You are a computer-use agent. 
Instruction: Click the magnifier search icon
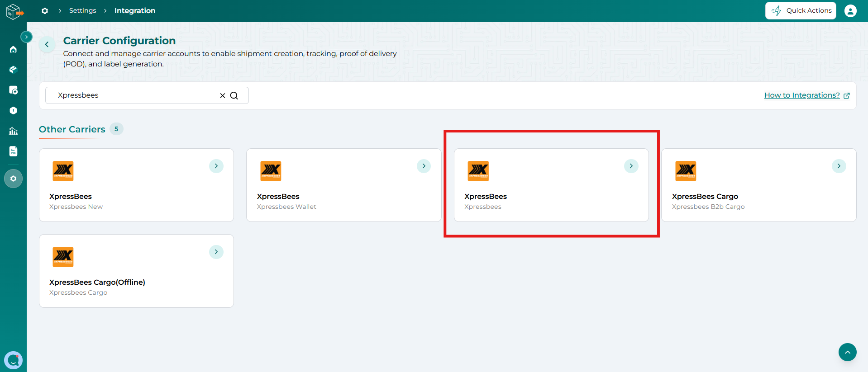234,95
